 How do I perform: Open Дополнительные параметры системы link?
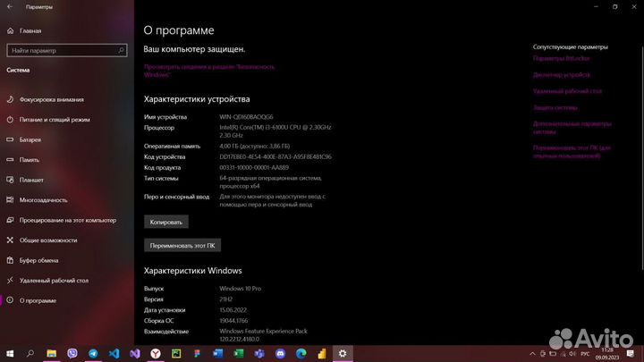572,128
